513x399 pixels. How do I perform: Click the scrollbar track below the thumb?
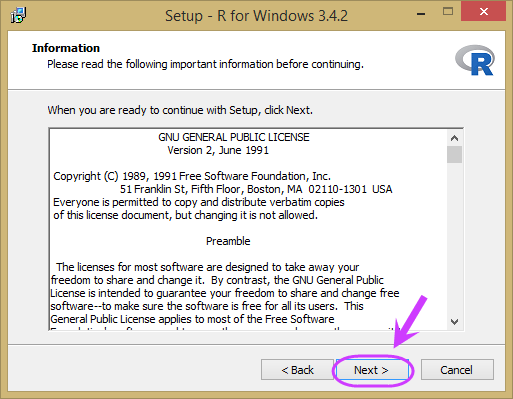point(454,238)
